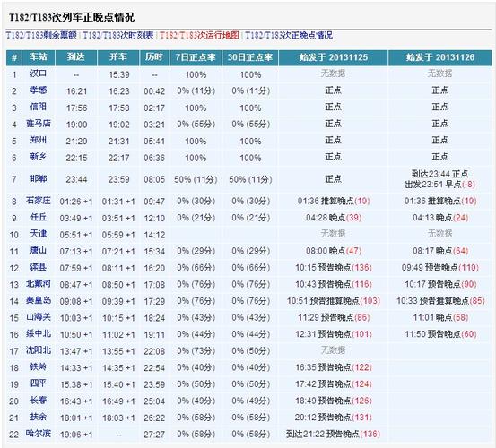The width and height of the screenshot is (496, 448).
Task: Click the 车站 column header
Action: point(39,57)
